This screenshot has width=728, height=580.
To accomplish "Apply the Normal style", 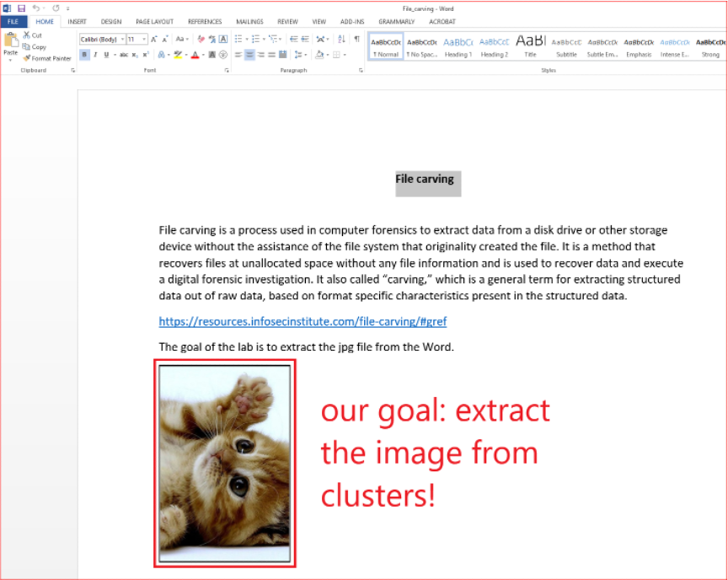I will (386, 46).
